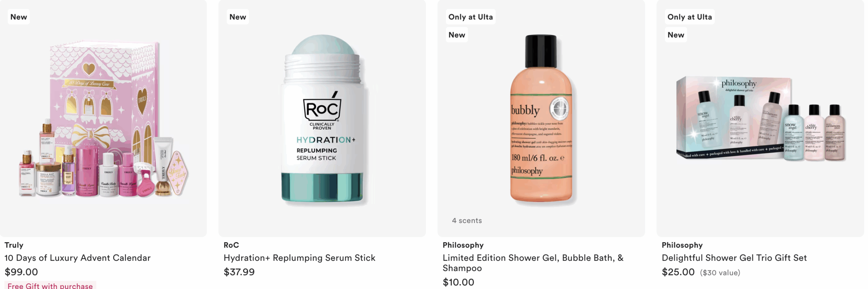The image size is (868, 289).
Task: Click the New badge on Truly calendar
Action: coord(19,17)
